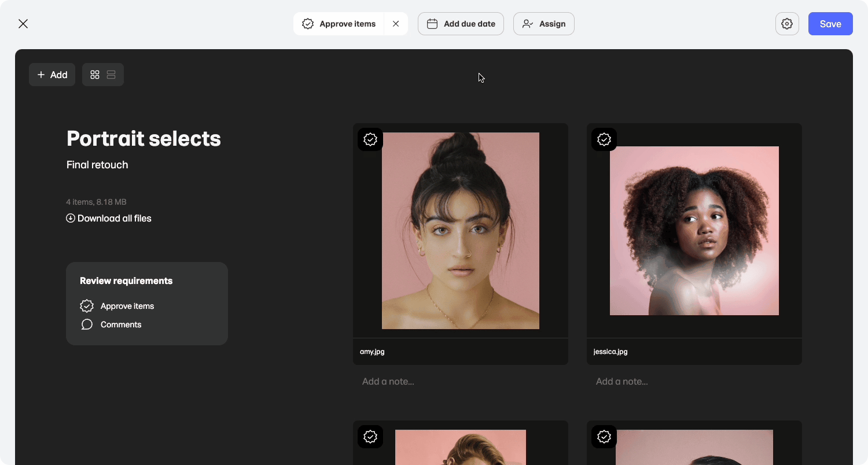Screen dimensions: 868x465
Task: Save the review
Action: coord(830,24)
